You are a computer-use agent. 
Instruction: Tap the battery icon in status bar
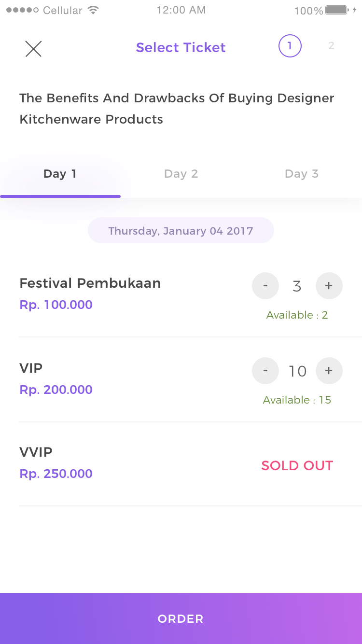point(337,10)
